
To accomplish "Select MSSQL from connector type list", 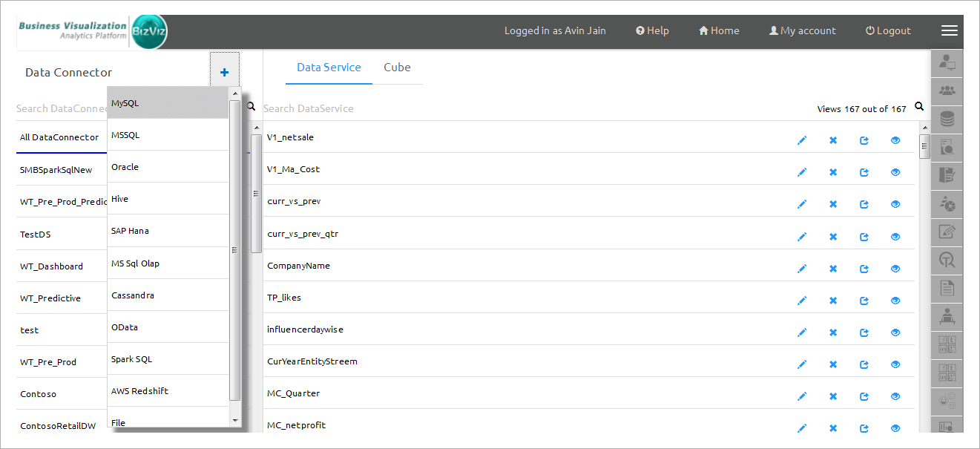I will (x=168, y=135).
